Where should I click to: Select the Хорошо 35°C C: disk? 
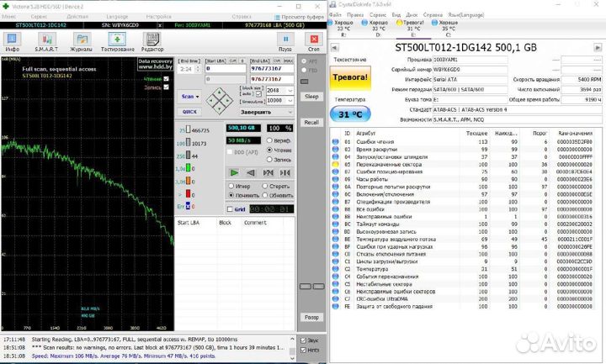[x=445, y=29]
